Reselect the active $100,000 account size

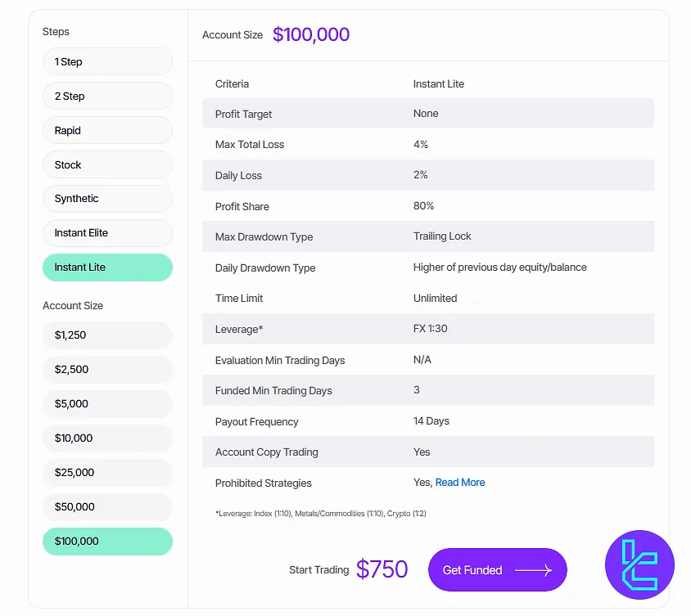107,542
